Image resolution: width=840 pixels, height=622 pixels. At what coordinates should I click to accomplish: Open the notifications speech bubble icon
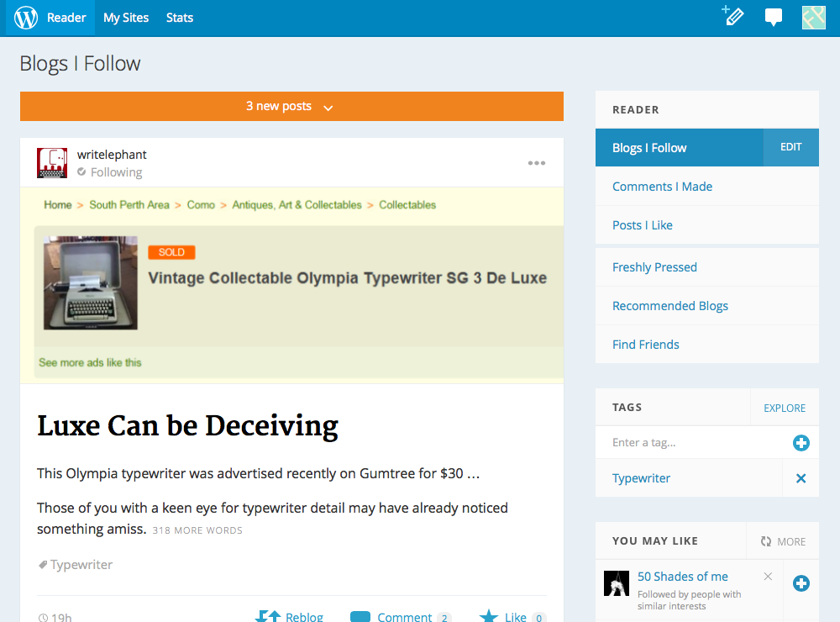click(x=774, y=18)
